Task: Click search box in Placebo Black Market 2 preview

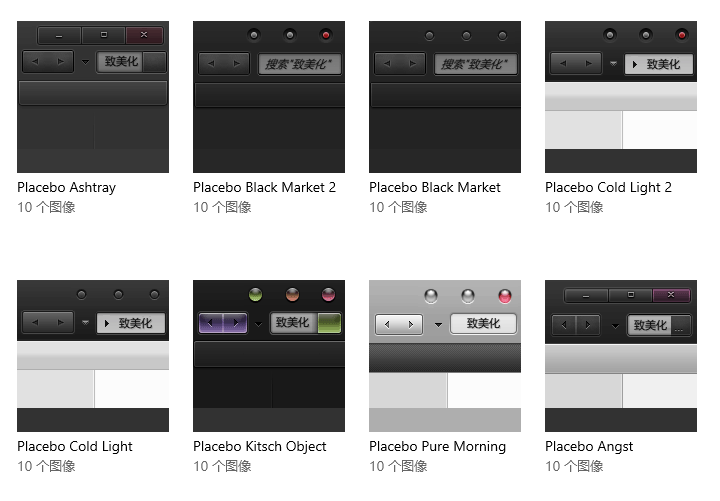Action: pos(301,64)
